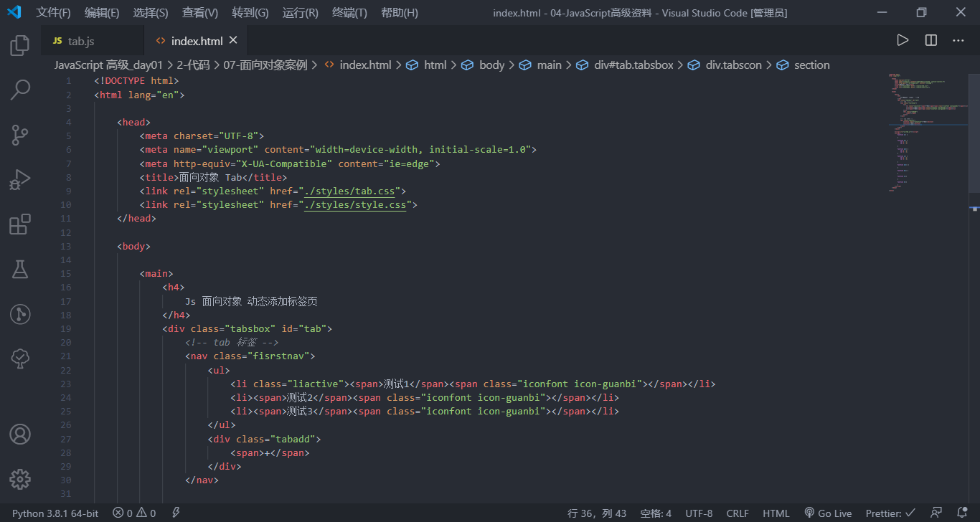Open the Explorer sidebar view
980x522 pixels.
click(19, 44)
